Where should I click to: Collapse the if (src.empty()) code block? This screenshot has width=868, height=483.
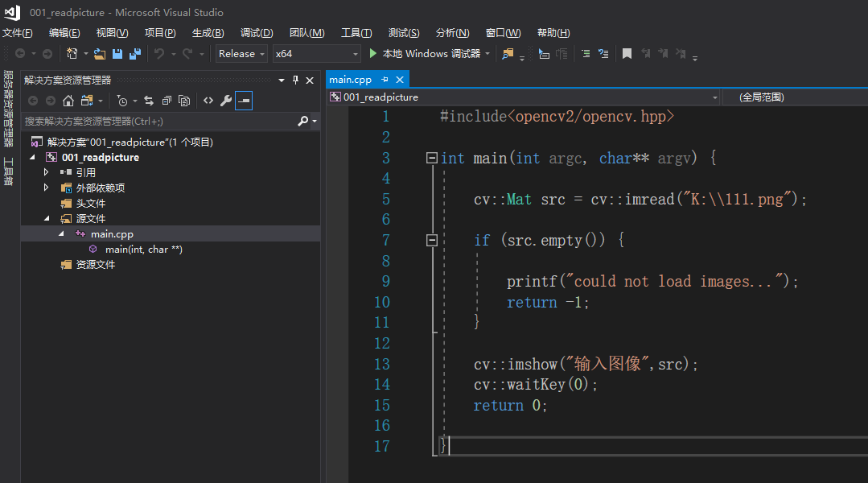click(x=432, y=240)
